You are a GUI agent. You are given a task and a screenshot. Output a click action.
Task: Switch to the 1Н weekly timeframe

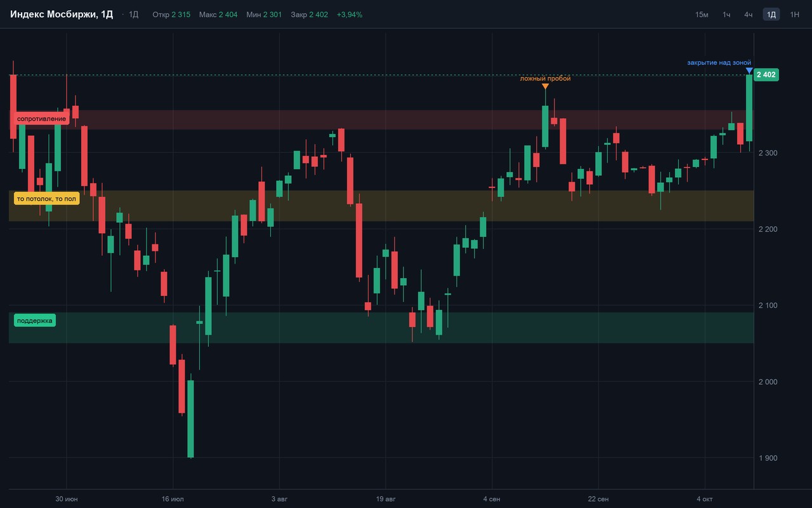(x=794, y=14)
